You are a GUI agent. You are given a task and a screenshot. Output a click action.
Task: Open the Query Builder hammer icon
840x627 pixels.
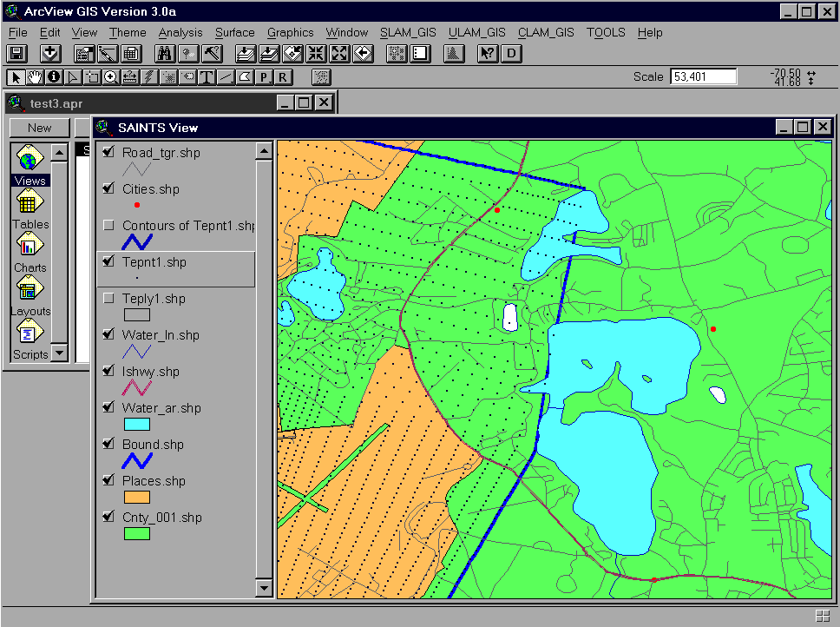pyautogui.click(x=212, y=53)
